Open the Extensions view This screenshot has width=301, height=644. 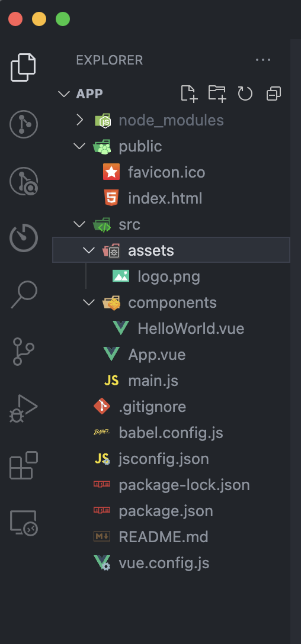coord(24,465)
